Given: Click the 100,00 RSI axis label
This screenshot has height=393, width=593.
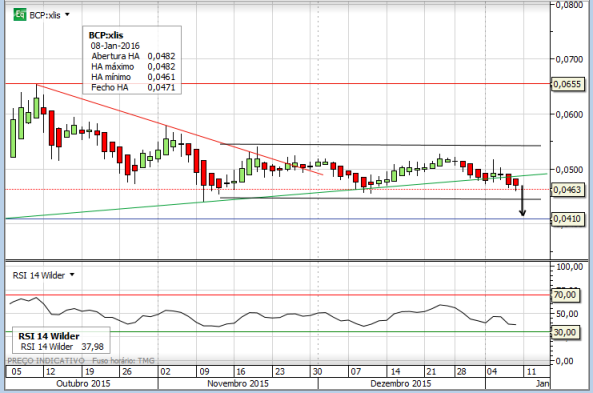Looking at the screenshot, I should [569, 267].
